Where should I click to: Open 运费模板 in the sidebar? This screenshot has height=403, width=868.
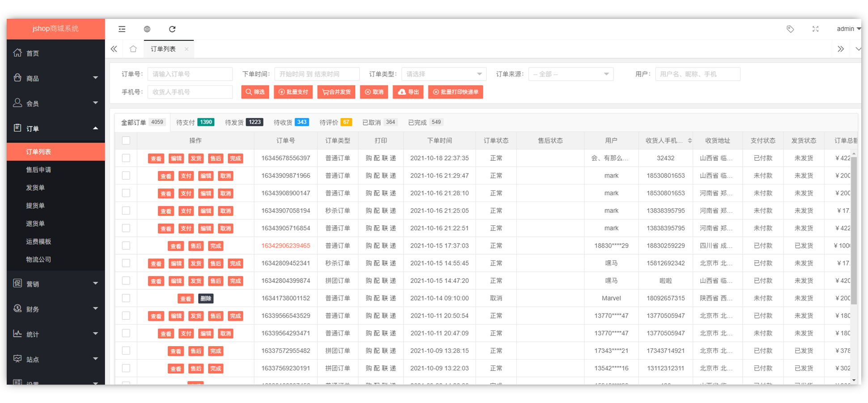[56, 241]
